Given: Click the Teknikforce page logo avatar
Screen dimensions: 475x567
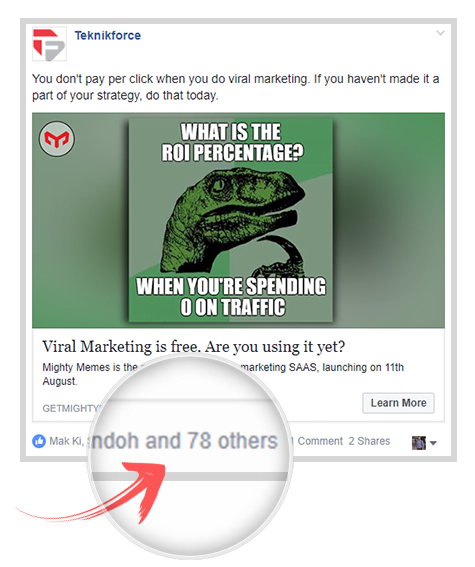Looking at the screenshot, I should tap(50, 44).
